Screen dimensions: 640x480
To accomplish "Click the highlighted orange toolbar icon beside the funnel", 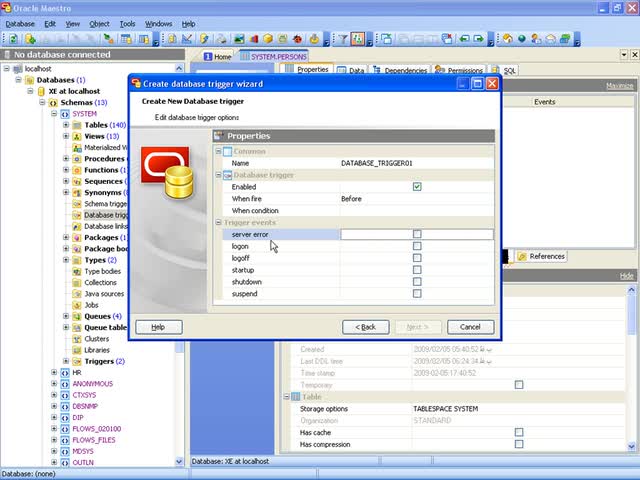I will point(358,39).
